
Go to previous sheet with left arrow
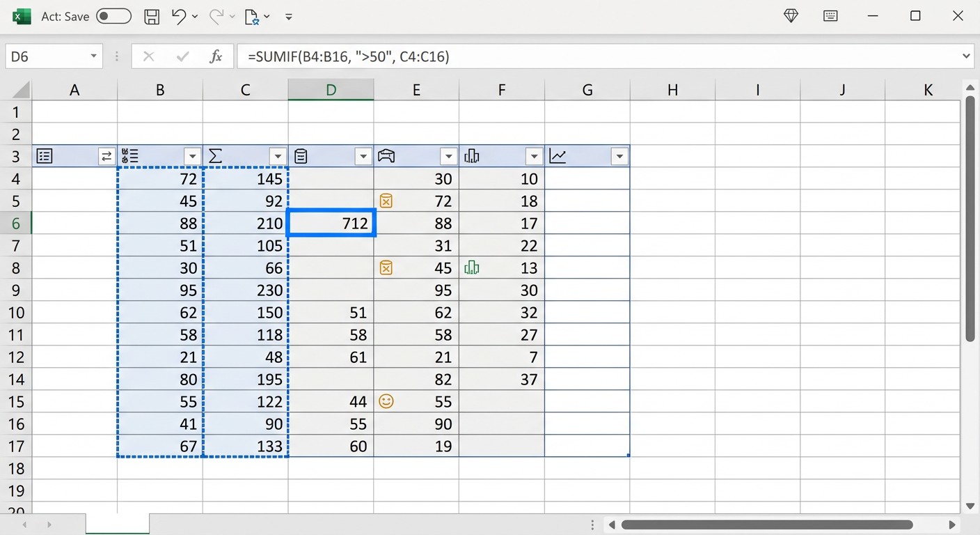coord(26,524)
